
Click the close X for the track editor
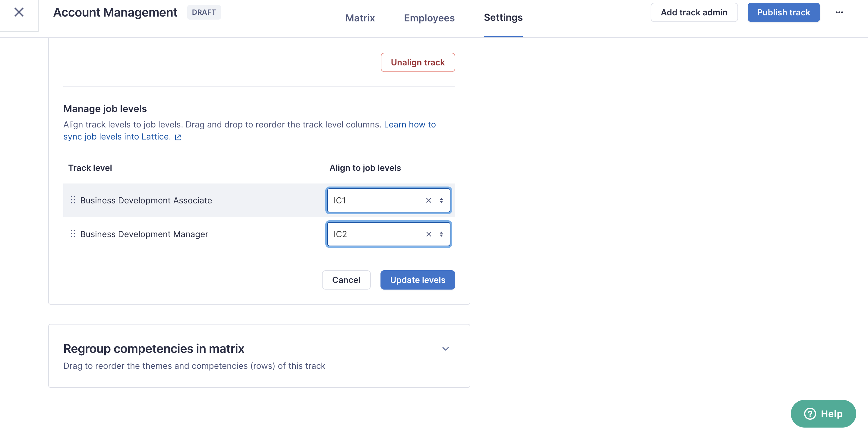tap(19, 12)
